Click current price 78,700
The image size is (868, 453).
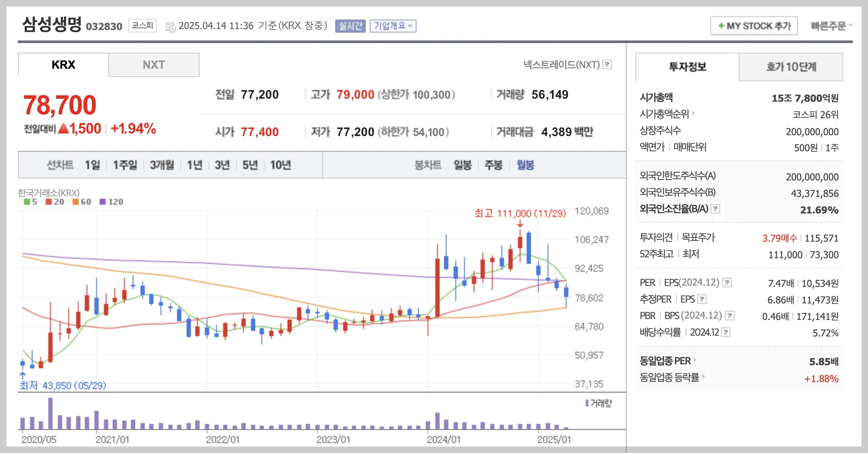pyautogui.click(x=60, y=105)
